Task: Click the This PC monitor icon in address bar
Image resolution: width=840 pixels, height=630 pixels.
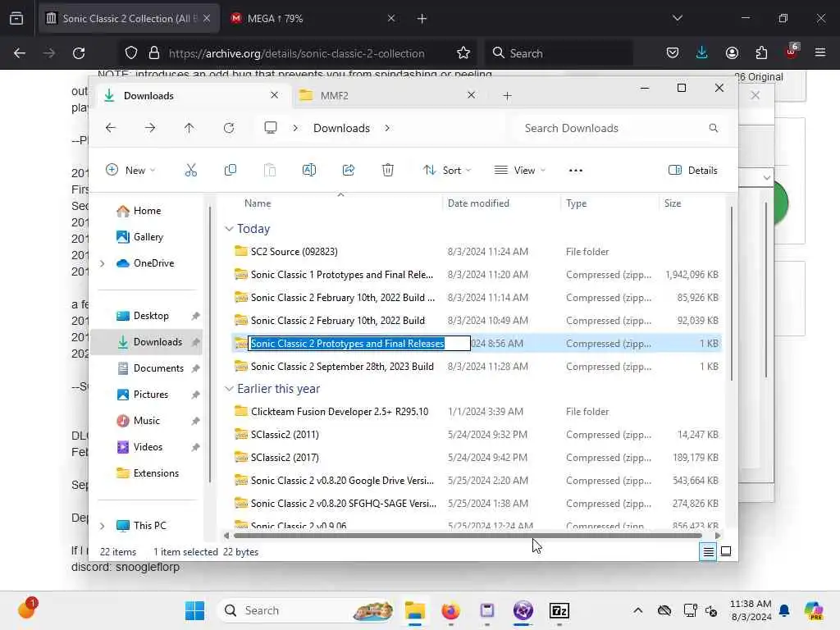Action: pos(271,127)
